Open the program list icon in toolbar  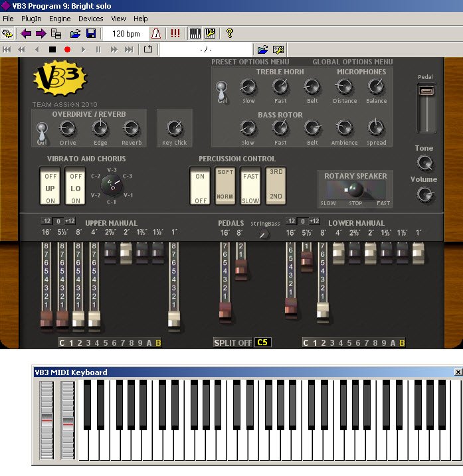pos(56,33)
